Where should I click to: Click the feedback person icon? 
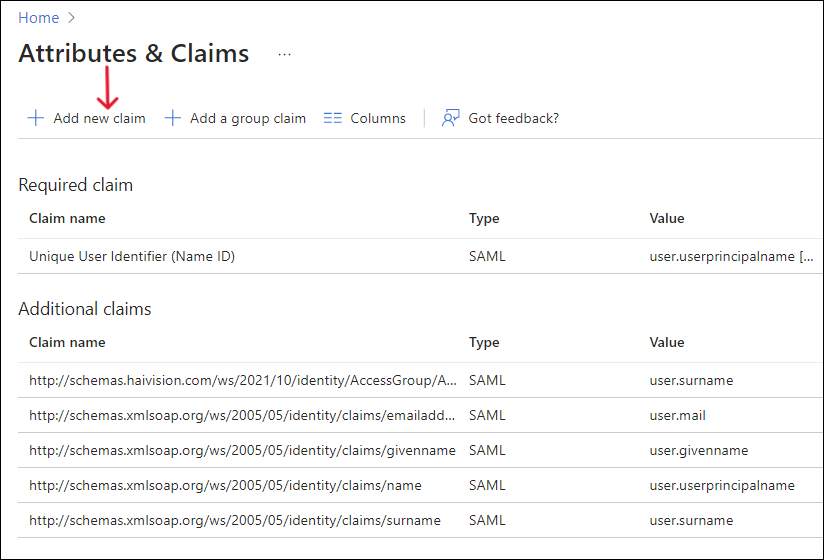[450, 118]
